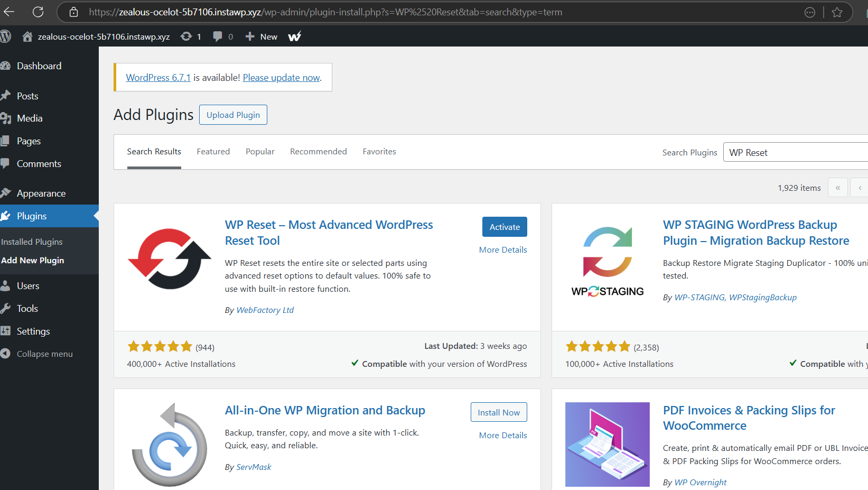Click the WordPress logo in admin bar
868x490 pixels.
tap(5, 36)
